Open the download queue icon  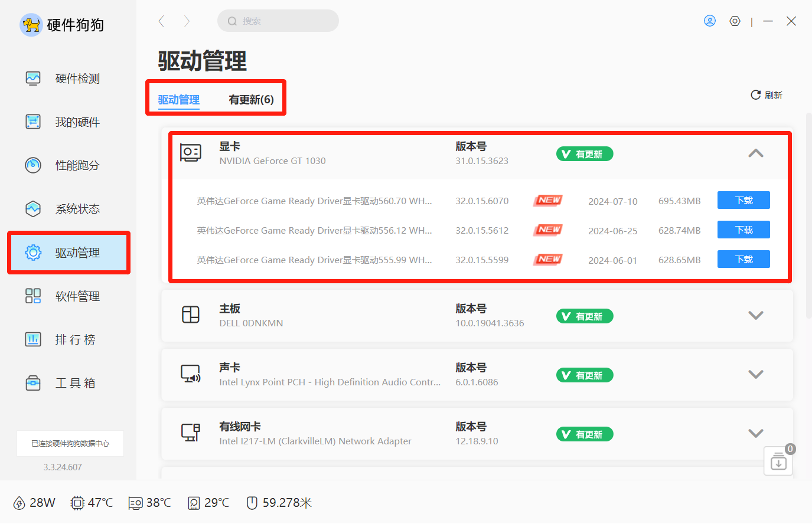(778, 461)
